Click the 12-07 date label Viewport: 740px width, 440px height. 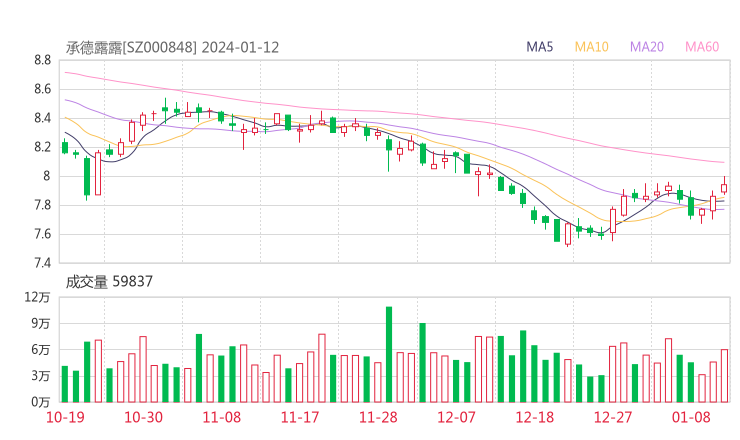[x=456, y=417]
